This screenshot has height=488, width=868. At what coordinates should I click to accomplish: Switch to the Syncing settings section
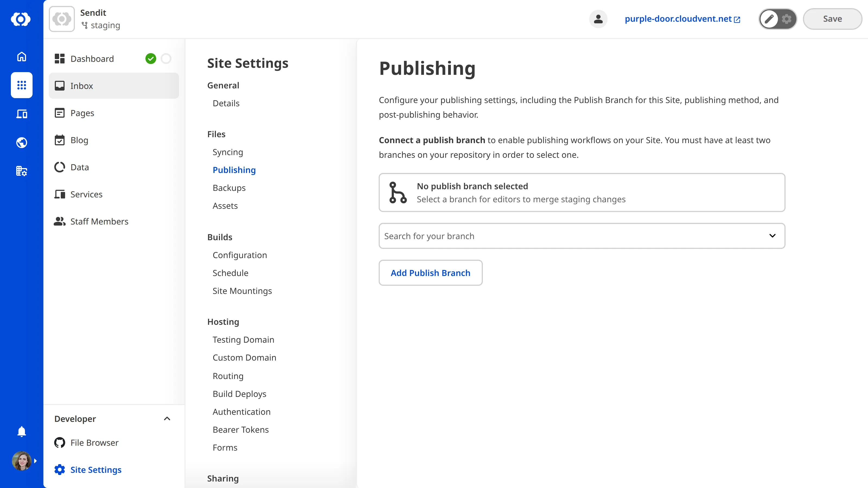tap(228, 152)
